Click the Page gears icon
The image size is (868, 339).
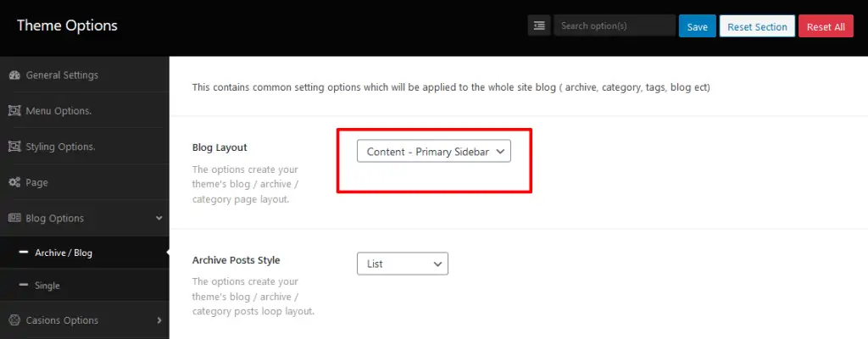click(14, 182)
